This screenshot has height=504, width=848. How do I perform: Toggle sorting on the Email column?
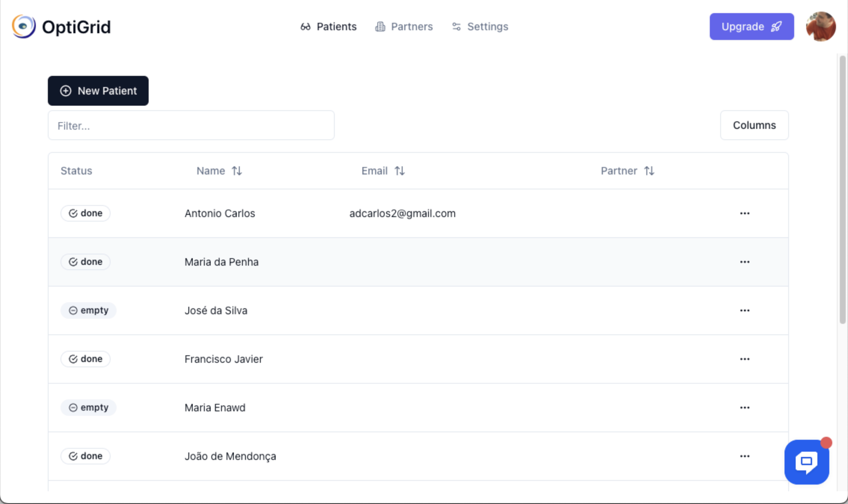tap(400, 170)
